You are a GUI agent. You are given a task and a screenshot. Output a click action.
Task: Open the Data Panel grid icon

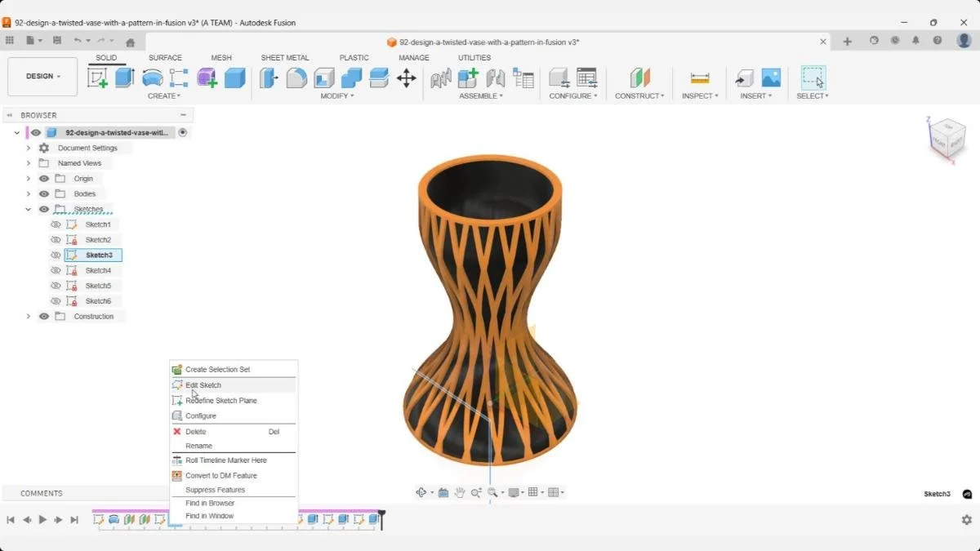point(9,41)
